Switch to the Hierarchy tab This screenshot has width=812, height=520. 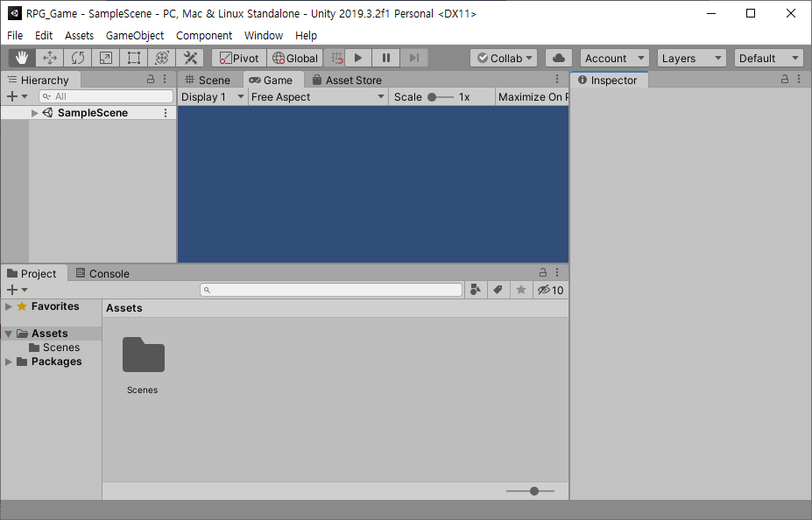[39, 81]
